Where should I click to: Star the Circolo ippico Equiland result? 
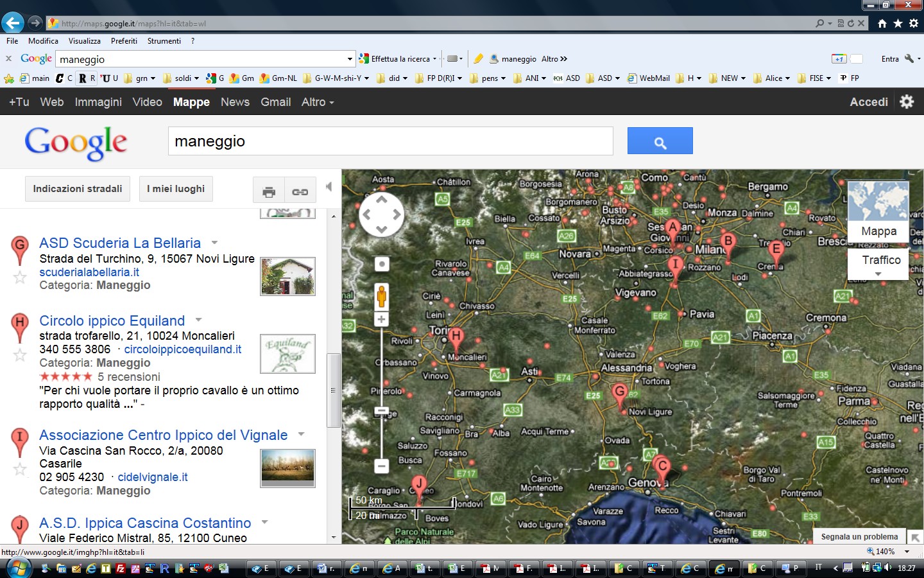pos(20,355)
